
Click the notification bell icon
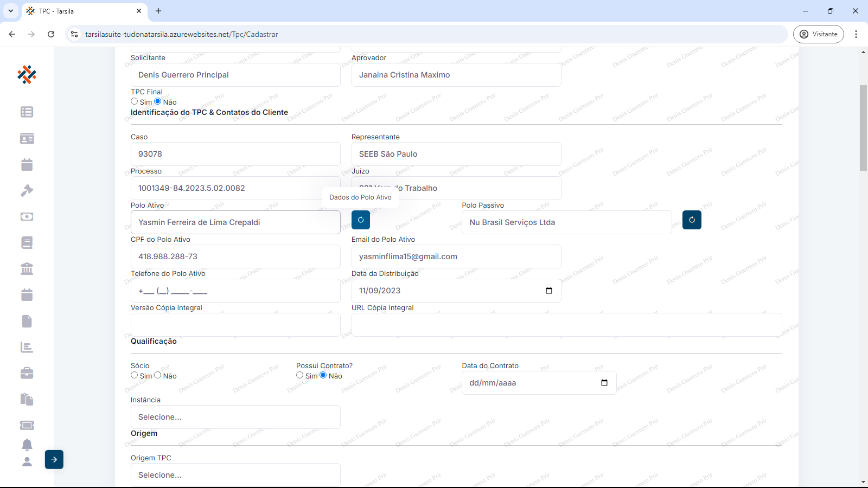point(27,445)
